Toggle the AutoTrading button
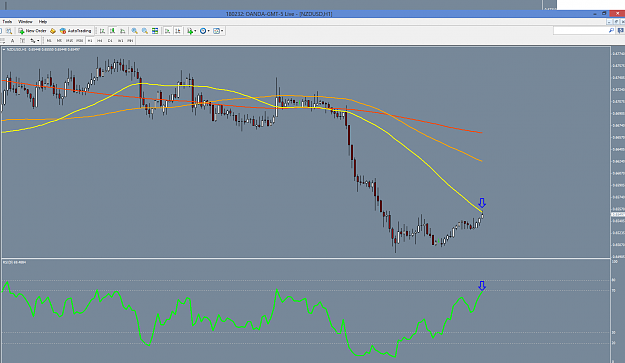Screen dimensions: 625x363 coord(76,31)
